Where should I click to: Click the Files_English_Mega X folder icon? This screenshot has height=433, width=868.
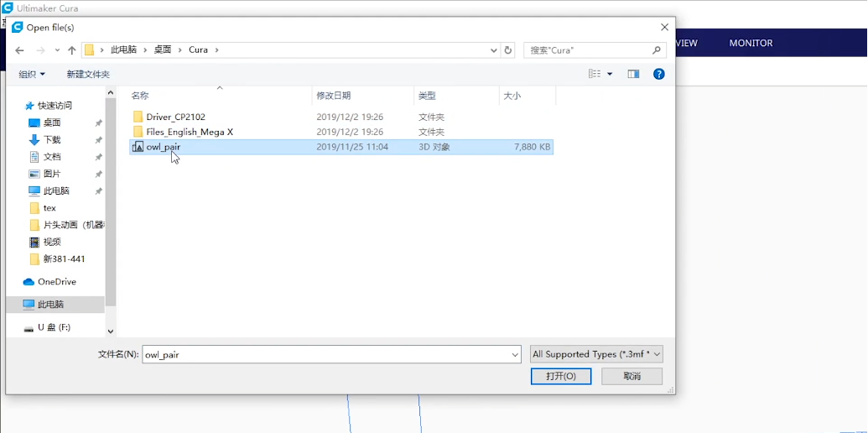click(138, 133)
